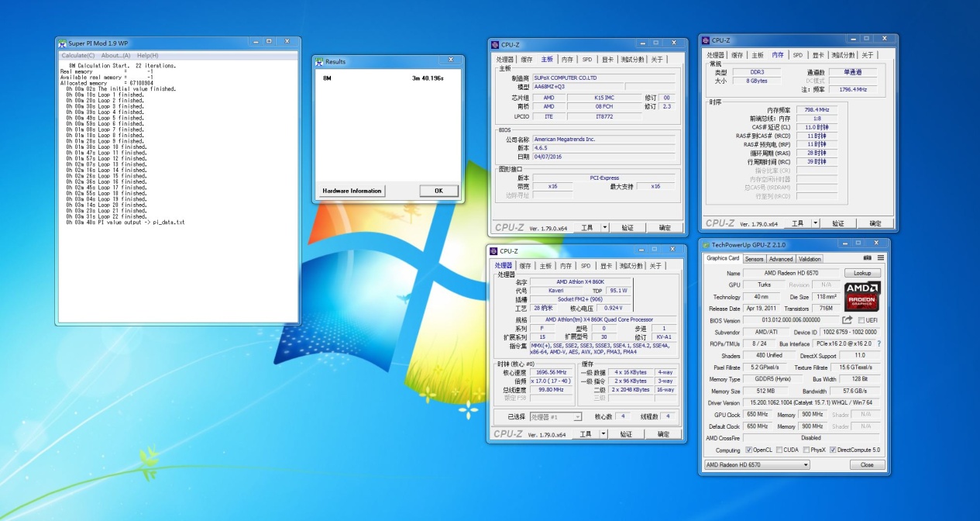Expand the 工具 arrow in memory CPU-Z window
Image resolution: width=980 pixels, height=521 pixels.
pyautogui.click(x=815, y=223)
